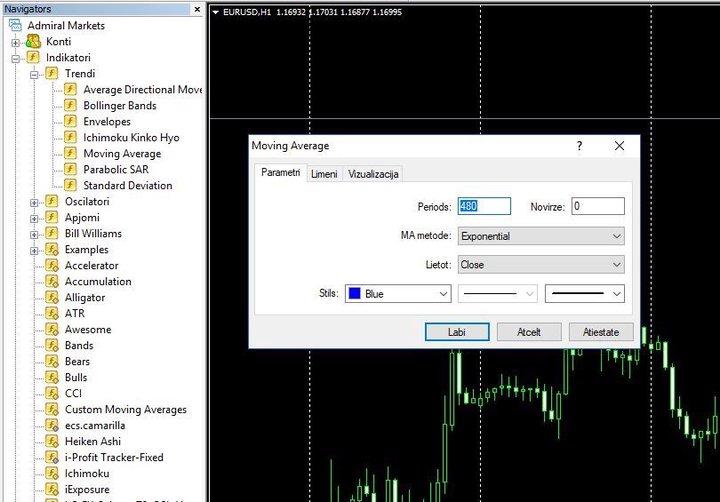
Task: Confirm with the Labi button
Action: (457, 332)
